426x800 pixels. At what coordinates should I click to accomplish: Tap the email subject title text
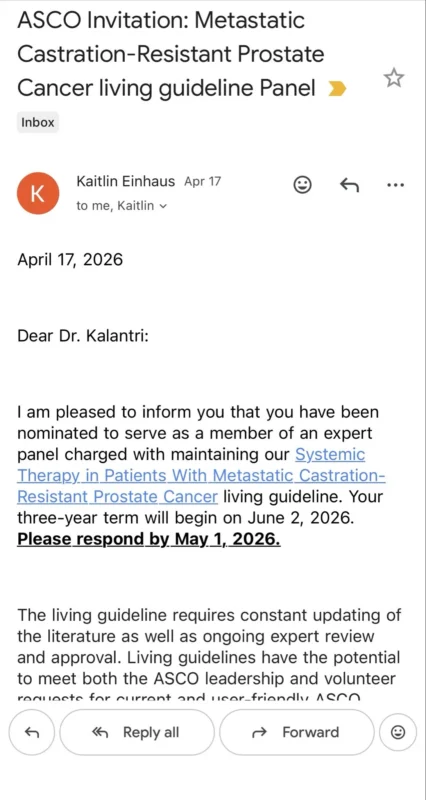pos(171,55)
